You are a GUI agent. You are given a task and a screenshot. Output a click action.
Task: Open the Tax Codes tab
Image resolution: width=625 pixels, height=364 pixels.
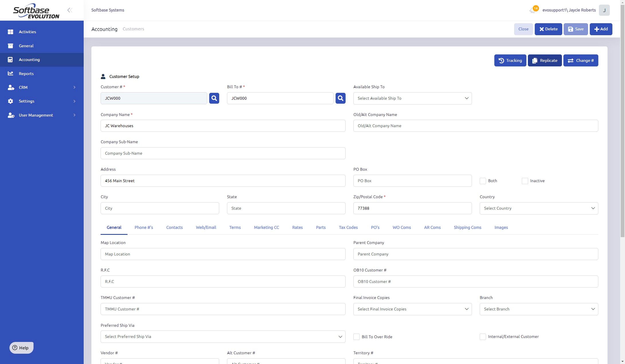(348, 227)
